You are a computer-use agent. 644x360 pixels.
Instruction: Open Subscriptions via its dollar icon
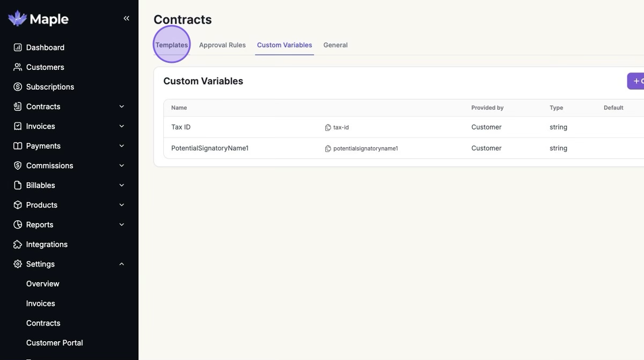coord(18,87)
